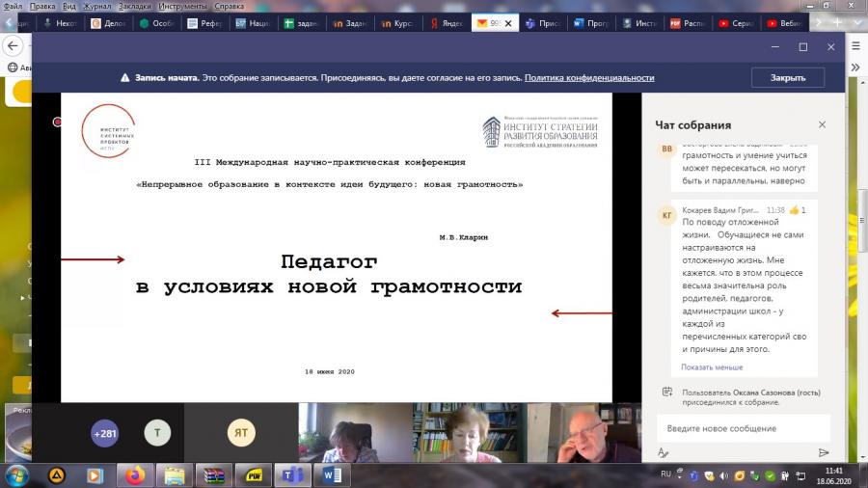
Task: Open the Политика конфиденциальности link
Action: [x=589, y=78]
